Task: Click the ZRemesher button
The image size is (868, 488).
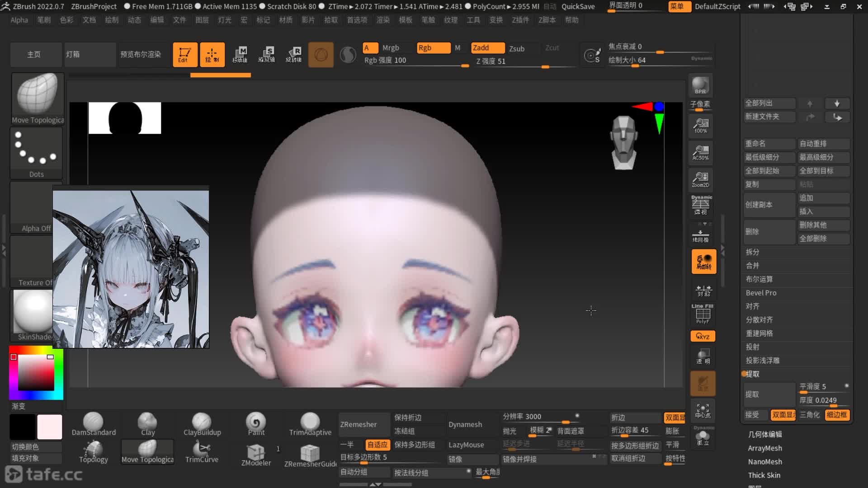Action: [364, 424]
